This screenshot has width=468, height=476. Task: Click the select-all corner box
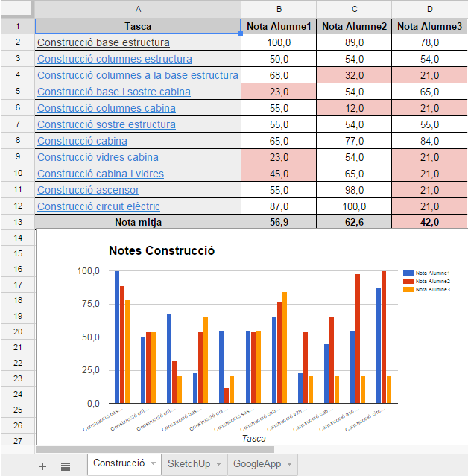click(16, 7)
